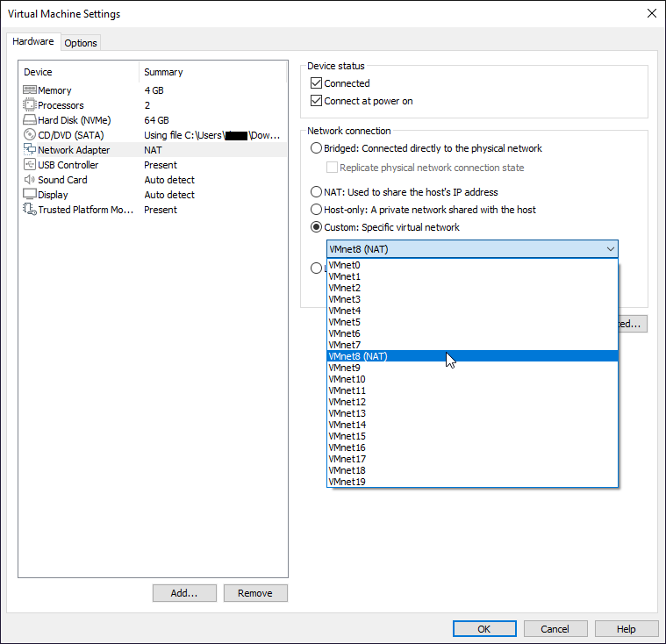Click the 64 GB disk summary

click(156, 120)
